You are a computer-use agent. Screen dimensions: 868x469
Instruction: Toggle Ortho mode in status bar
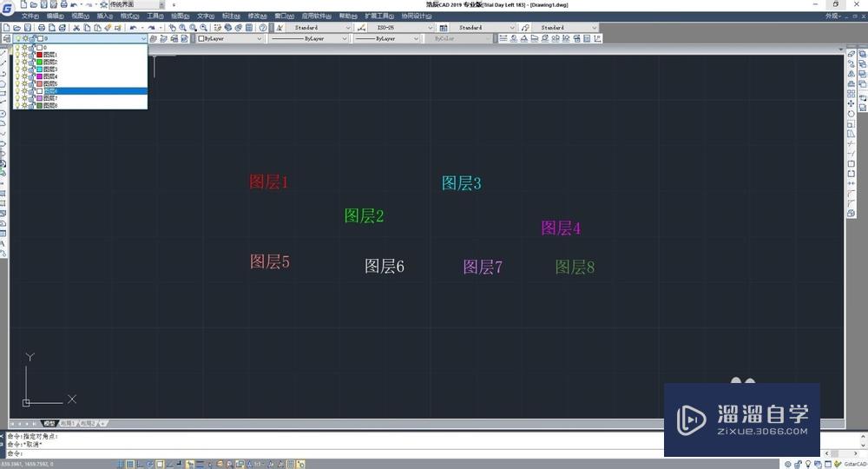pyautogui.click(x=140, y=464)
